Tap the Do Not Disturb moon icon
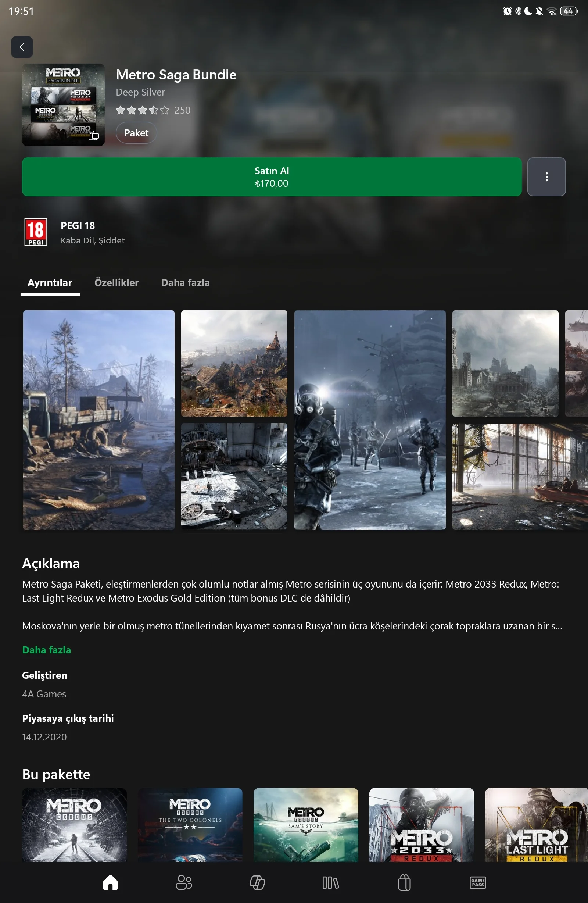The width and height of the screenshot is (588, 903). tap(528, 11)
